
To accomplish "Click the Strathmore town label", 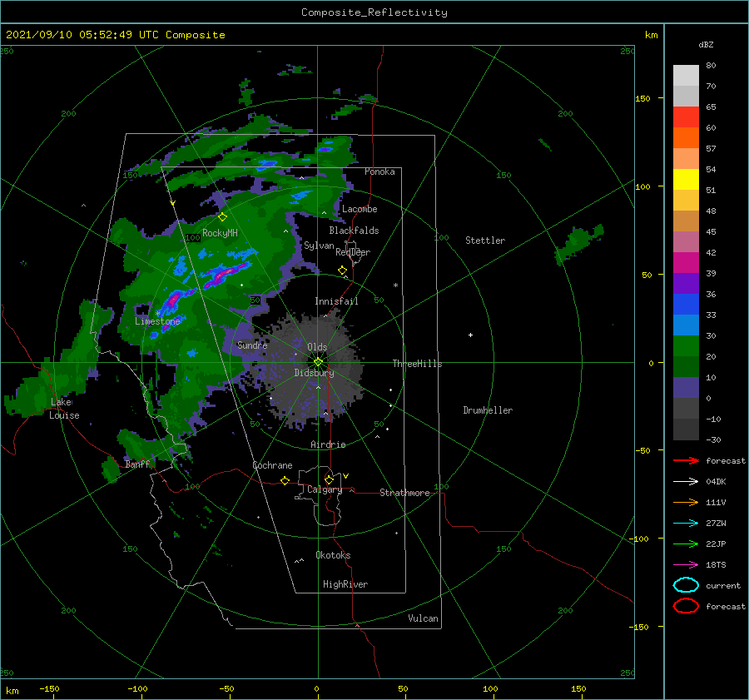I will coord(404,493).
